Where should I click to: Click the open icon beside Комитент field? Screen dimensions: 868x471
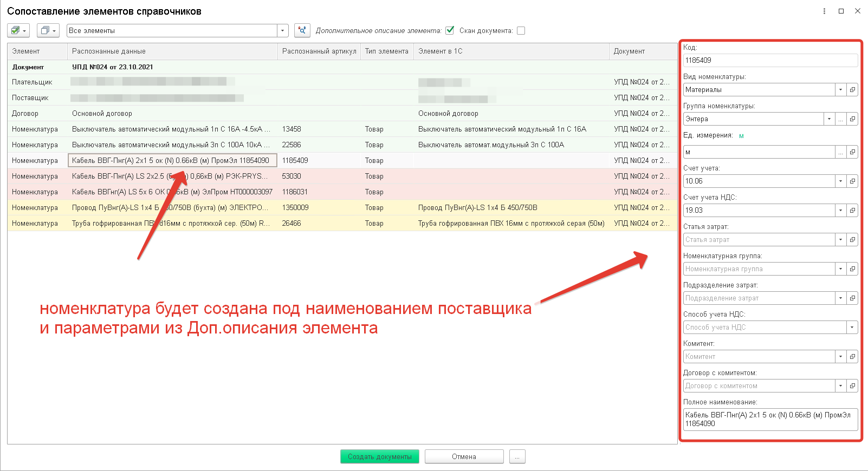pos(852,357)
